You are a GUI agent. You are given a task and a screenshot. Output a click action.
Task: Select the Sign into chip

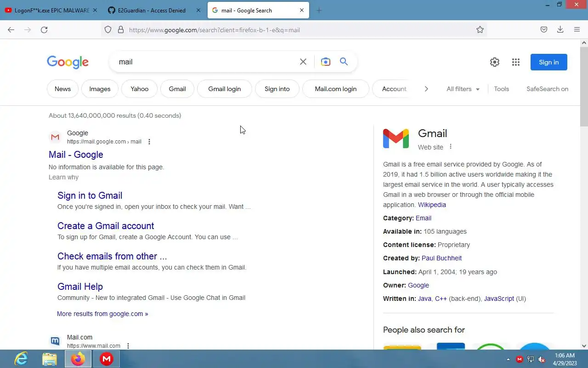[277, 89]
